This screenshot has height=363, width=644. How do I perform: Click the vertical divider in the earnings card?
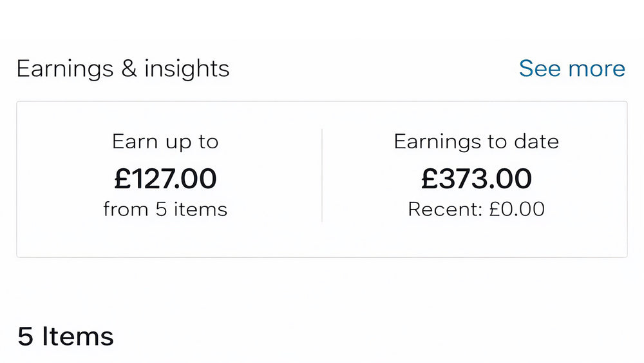[322, 175]
